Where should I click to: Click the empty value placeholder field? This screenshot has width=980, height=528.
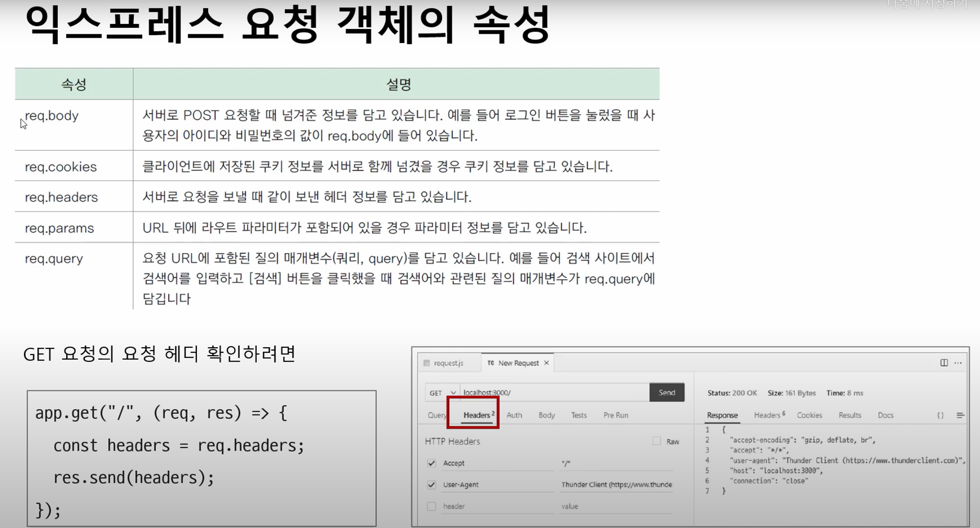tap(616, 506)
